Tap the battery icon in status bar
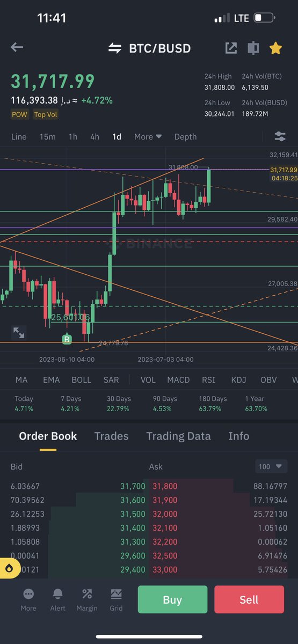 point(264,18)
